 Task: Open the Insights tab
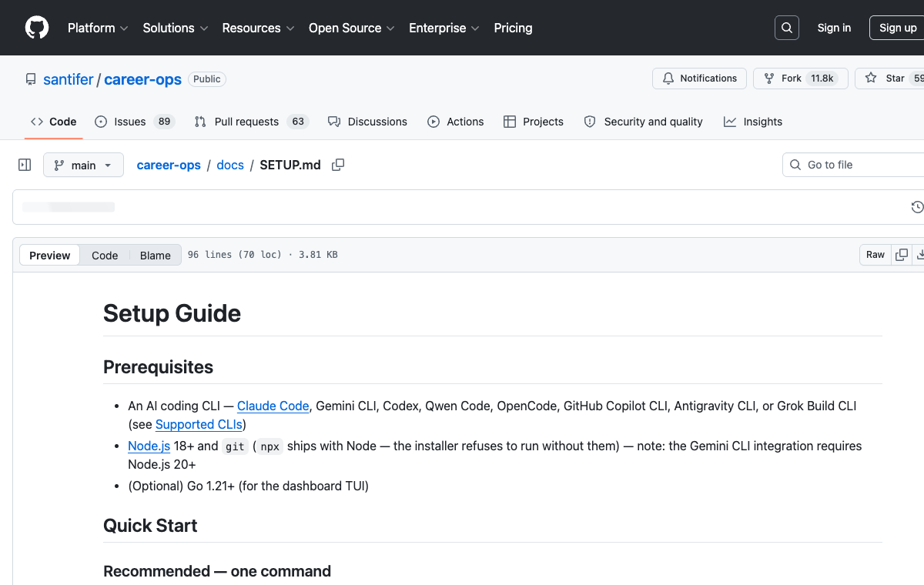[x=753, y=122]
